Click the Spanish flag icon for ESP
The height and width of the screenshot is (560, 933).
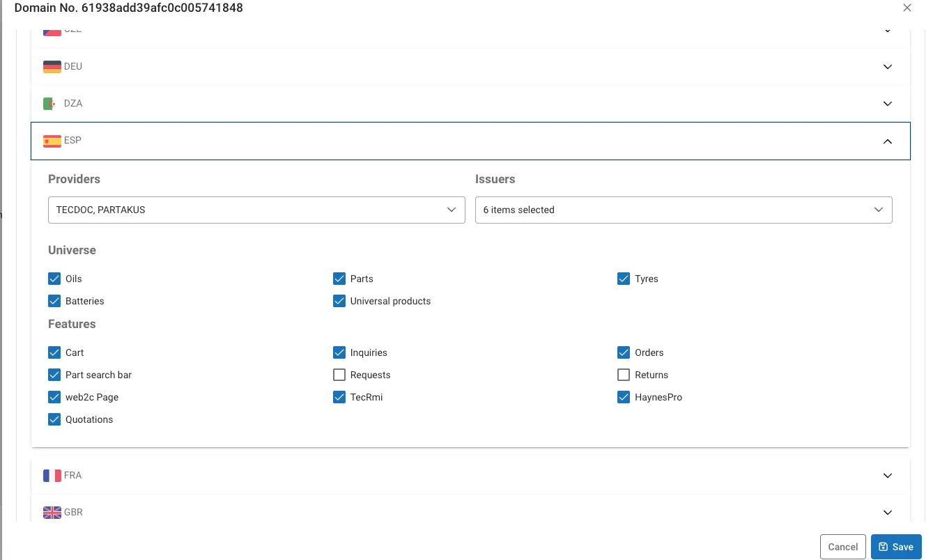[52, 141]
